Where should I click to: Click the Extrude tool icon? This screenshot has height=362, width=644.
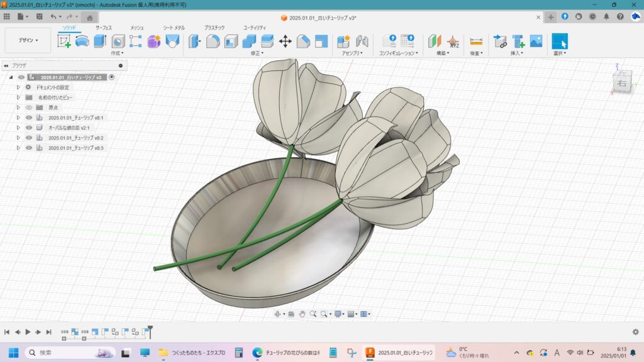[x=100, y=41]
